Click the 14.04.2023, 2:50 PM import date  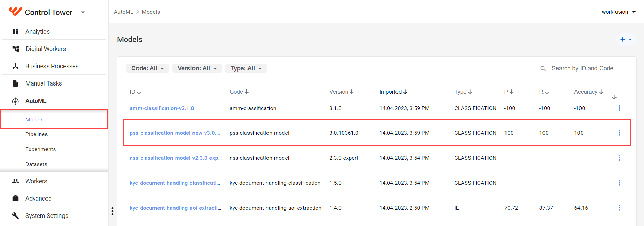click(x=405, y=208)
